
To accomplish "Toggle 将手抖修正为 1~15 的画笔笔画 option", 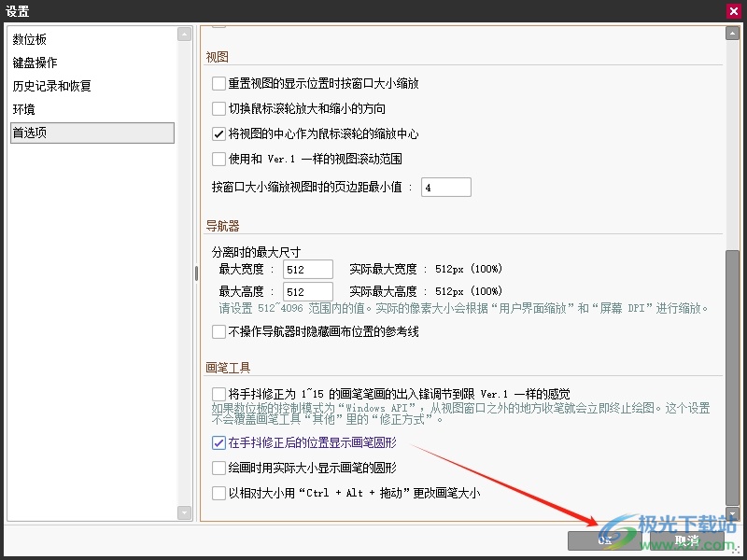I will click(x=218, y=394).
